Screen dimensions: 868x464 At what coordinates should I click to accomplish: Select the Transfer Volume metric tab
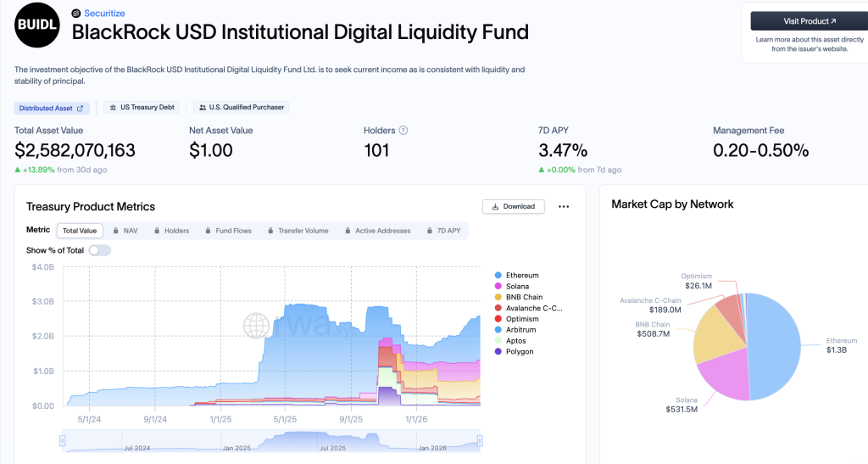pyautogui.click(x=298, y=231)
